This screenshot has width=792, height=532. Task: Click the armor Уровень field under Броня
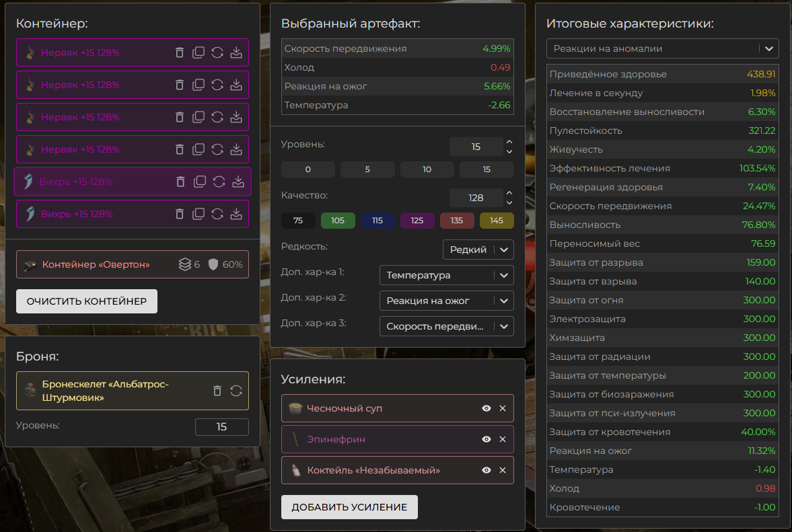[x=222, y=427]
